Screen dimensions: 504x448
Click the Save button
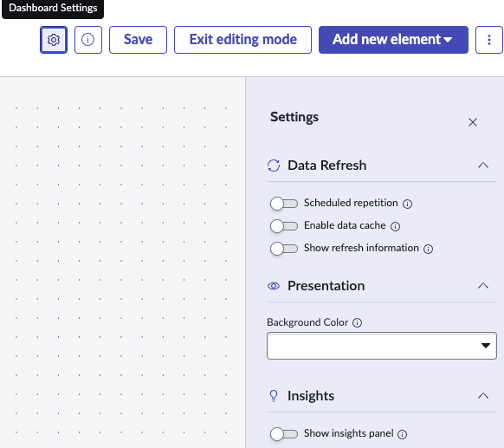coord(138,40)
